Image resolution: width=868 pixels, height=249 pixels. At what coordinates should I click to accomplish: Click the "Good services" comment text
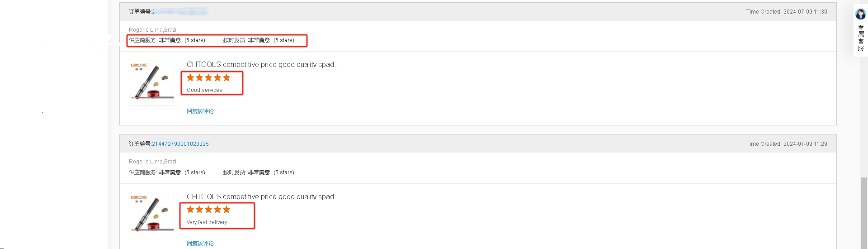tap(204, 90)
